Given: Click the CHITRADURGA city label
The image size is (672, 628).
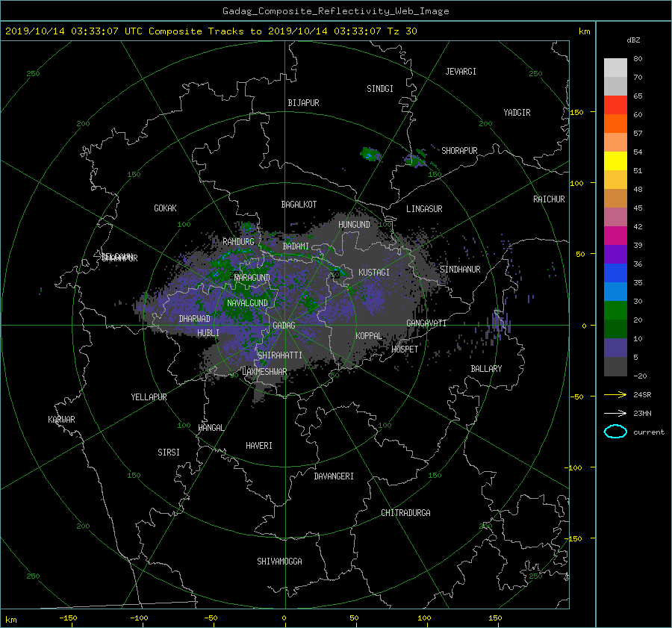Looking at the screenshot, I should point(405,513).
